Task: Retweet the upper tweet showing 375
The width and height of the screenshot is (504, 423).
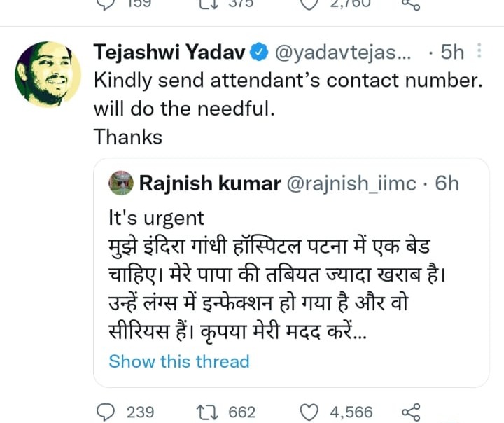Action: tap(208, 4)
